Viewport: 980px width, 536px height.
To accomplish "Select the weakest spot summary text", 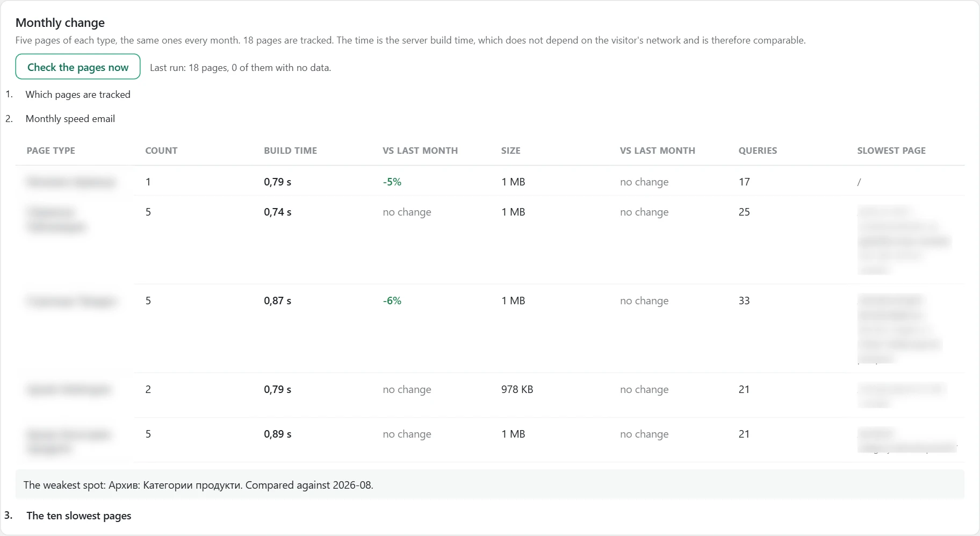I will (198, 485).
